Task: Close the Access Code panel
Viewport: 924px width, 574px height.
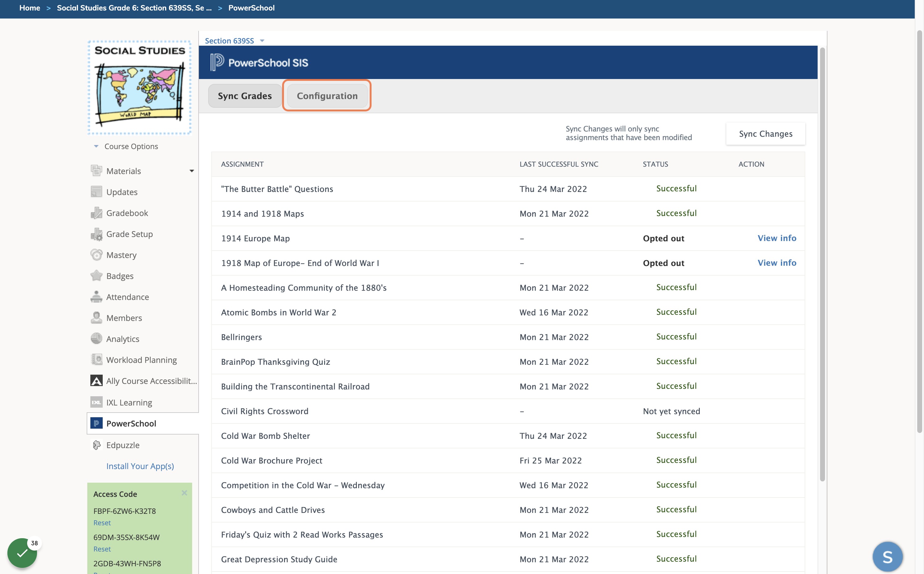Action: click(184, 493)
